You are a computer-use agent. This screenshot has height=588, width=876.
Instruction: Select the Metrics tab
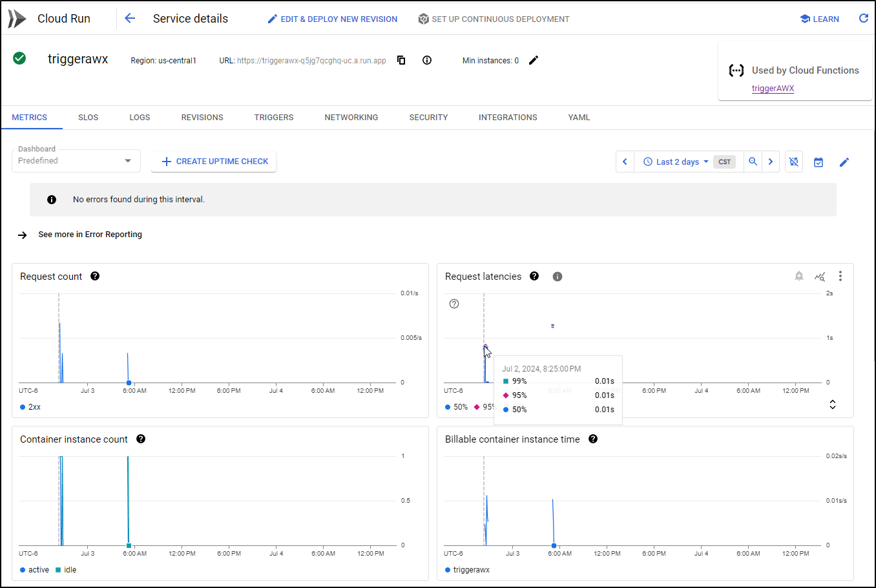click(30, 118)
